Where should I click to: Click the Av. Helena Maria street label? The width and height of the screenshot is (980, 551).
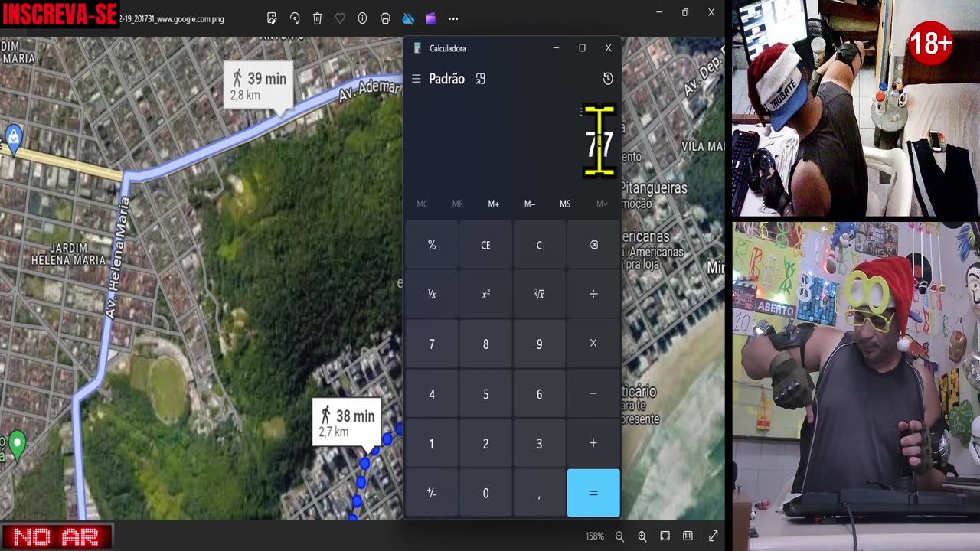coord(116,258)
